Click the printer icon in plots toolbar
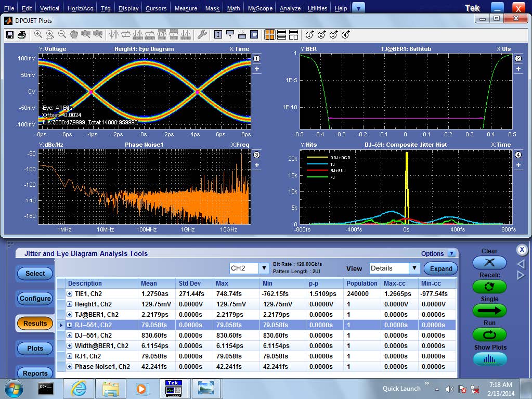Viewport: 532px width, 399px height. (x=22, y=35)
